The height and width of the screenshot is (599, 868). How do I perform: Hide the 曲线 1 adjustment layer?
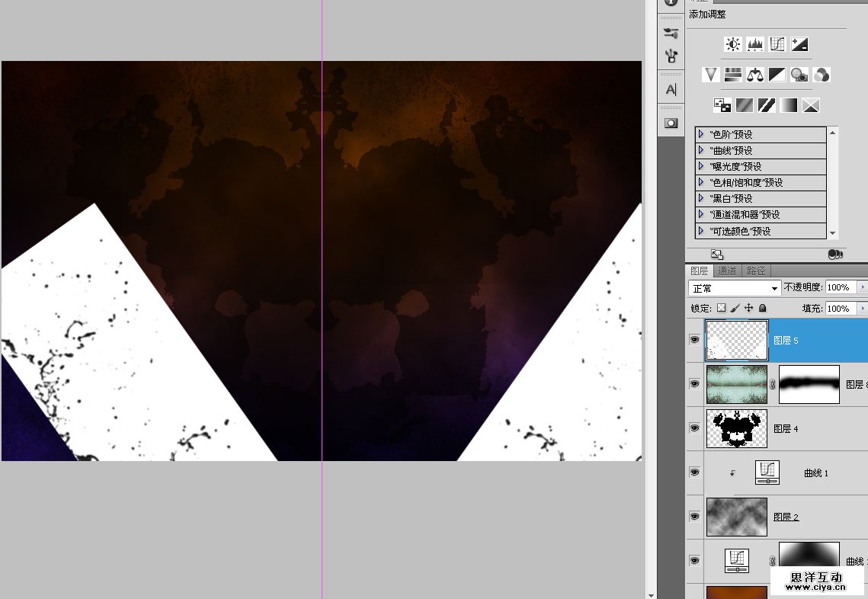[x=694, y=472]
